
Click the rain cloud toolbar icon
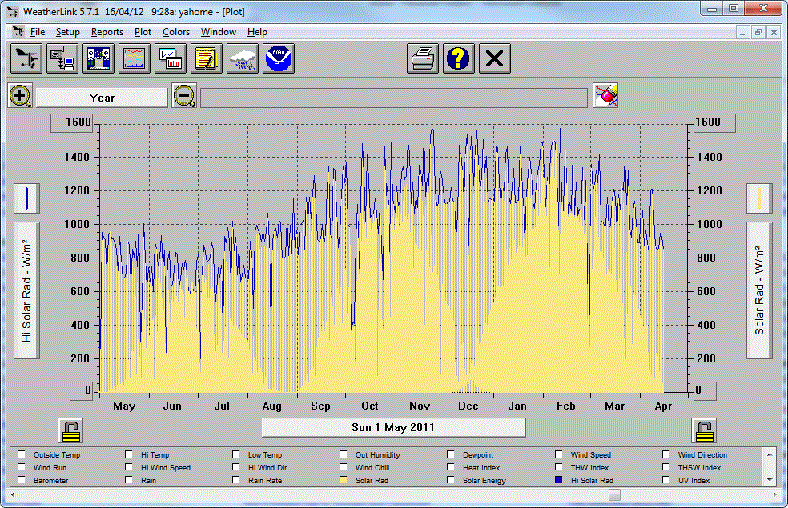[x=242, y=58]
